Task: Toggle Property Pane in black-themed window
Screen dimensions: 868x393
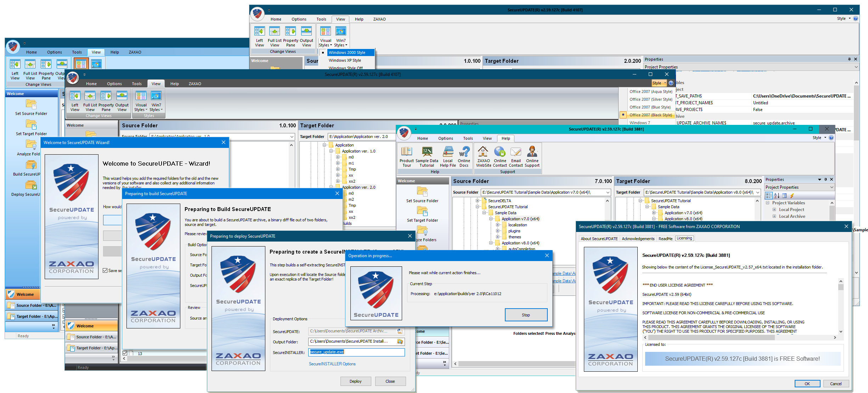Action: tap(106, 101)
